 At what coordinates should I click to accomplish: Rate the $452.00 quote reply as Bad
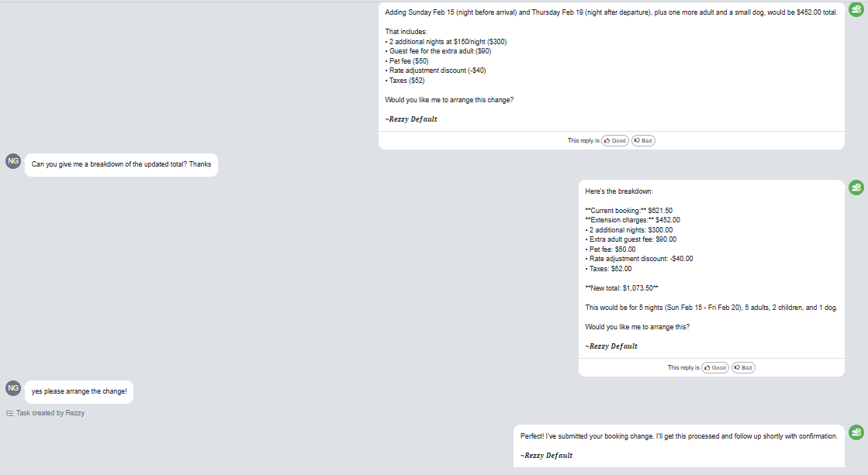[x=643, y=140]
